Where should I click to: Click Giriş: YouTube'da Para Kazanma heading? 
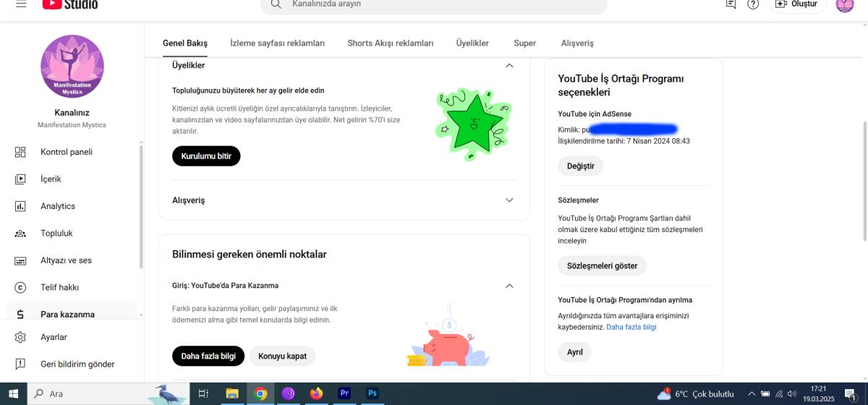[x=225, y=286]
